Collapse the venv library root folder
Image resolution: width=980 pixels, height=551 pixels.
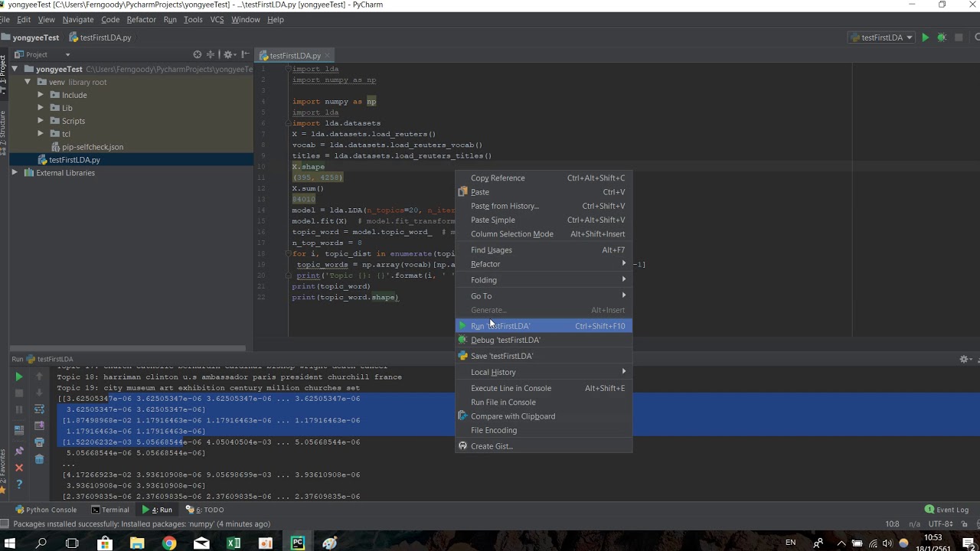click(28, 82)
